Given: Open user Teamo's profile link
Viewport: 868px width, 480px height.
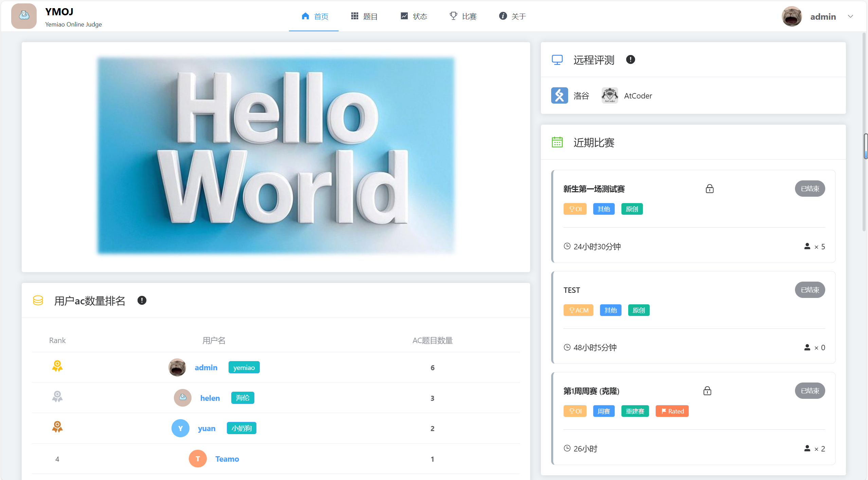Looking at the screenshot, I should click(227, 459).
